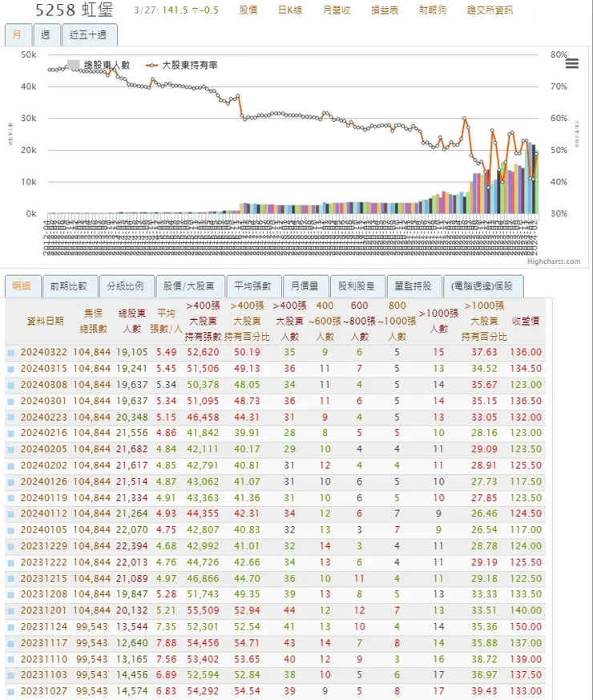Image resolution: width=593 pixels, height=700 pixels.
Task: Select the 分級比例 tab
Action: (125, 285)
